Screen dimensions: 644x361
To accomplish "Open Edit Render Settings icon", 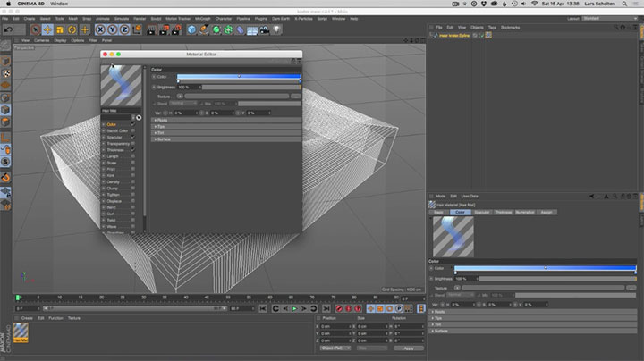I will coord(176,29).
